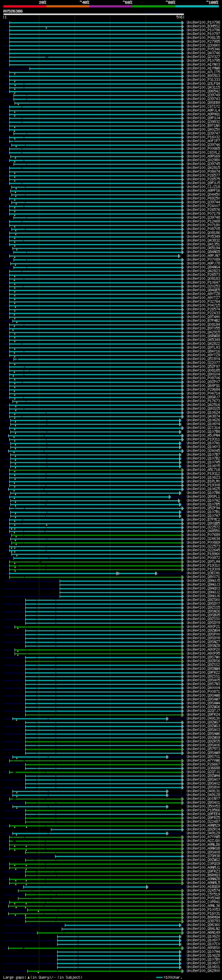This screenshot has width=222, height=980.
Task: Select hit label UniRef100_P07180
Action: pyautogui.click(x=203, y=225)
